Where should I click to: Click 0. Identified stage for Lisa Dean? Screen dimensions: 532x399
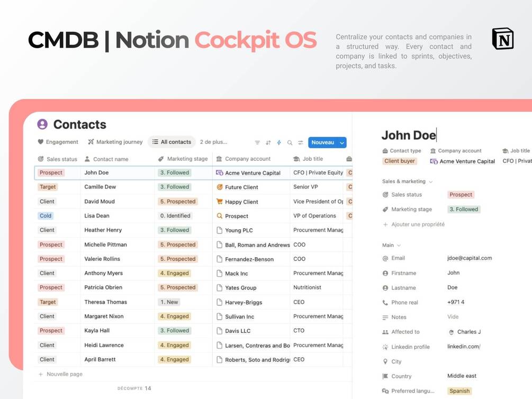[175, 216]
